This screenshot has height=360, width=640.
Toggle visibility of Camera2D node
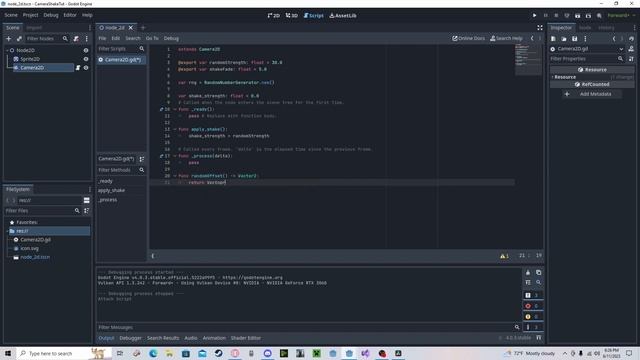86,68
